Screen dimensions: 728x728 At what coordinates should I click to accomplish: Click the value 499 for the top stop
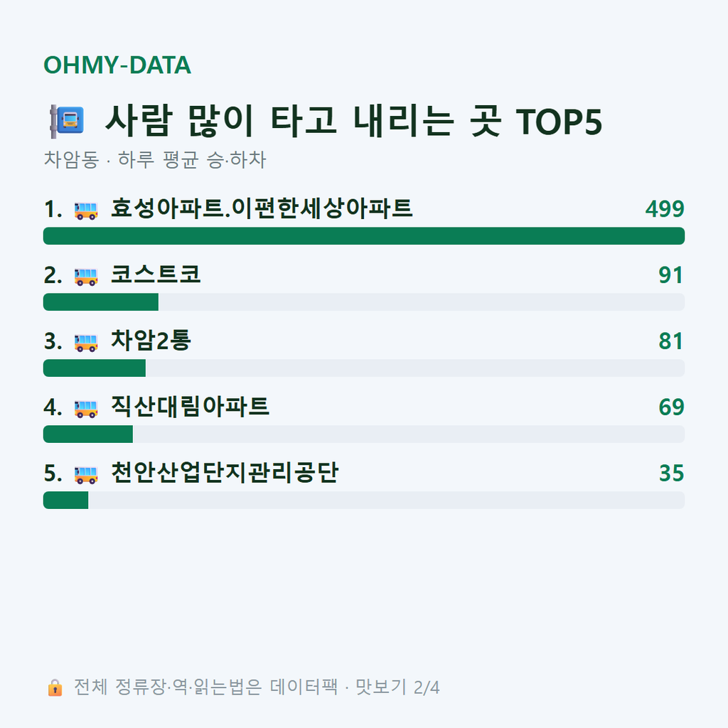click(x=665, y=208)
